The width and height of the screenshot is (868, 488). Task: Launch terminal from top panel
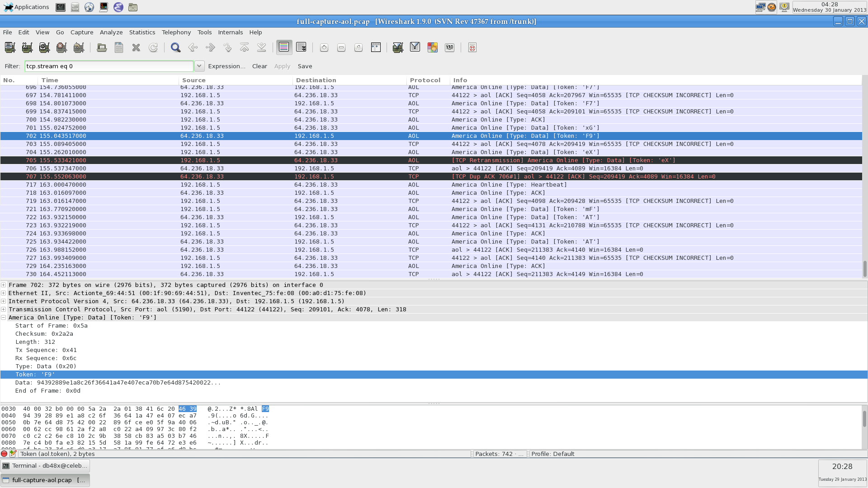[61, 7]
